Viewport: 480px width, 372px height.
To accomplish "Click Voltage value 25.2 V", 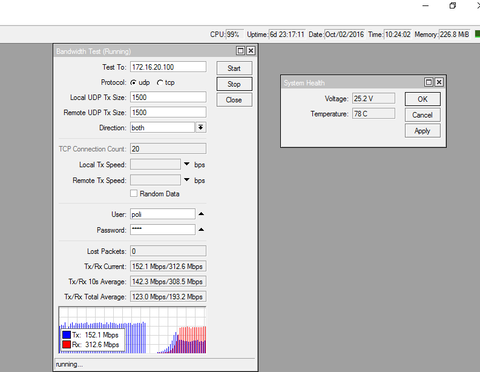I will [x=373, y=98].
